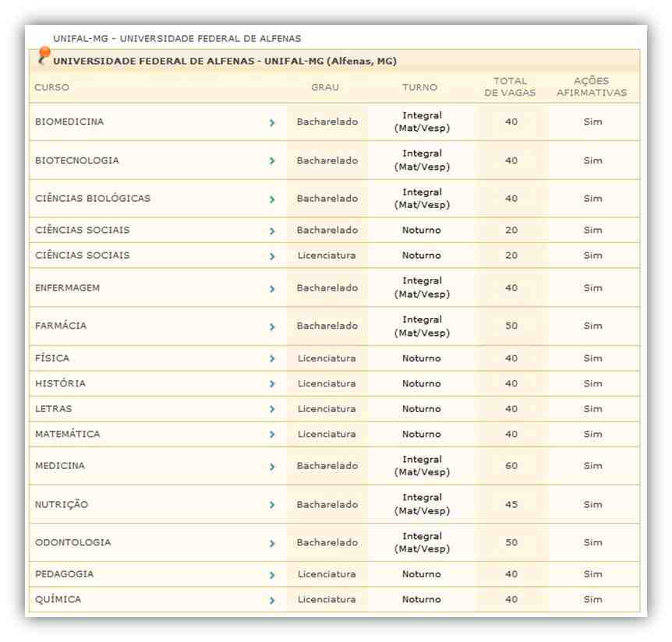Screen dimensions: 672x642
Task: Click the 45 vacancies value for NUTRIÇÃO
Action: [x=511, y=505]
